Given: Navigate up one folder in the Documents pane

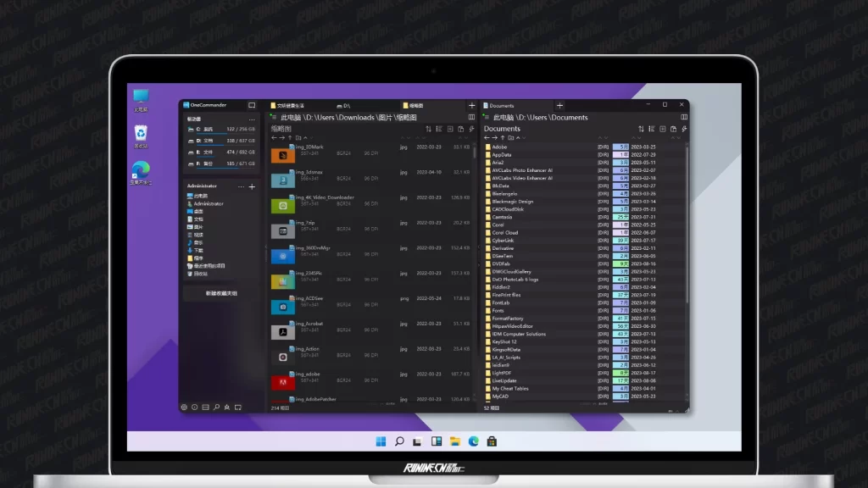Looking at the screenshot, I should coord(503,137).
